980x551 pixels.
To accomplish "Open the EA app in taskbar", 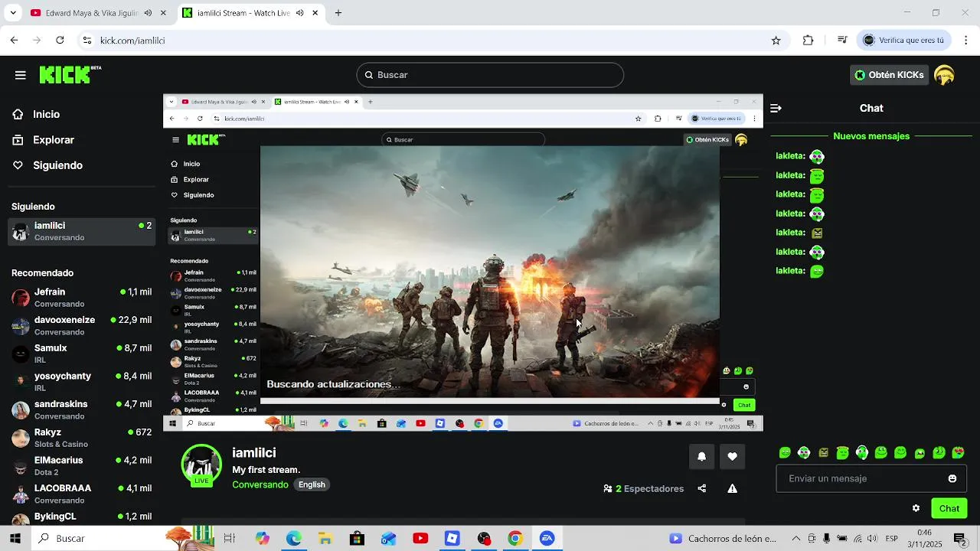I will pyautogui.click(x=547, y=538).
